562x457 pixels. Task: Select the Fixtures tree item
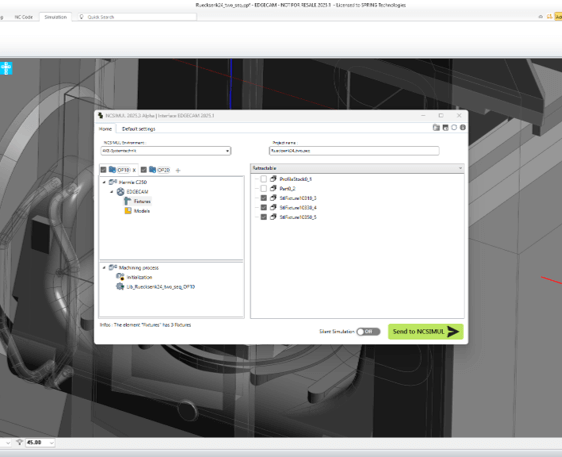pyautogui.click(x=142, y=201)
